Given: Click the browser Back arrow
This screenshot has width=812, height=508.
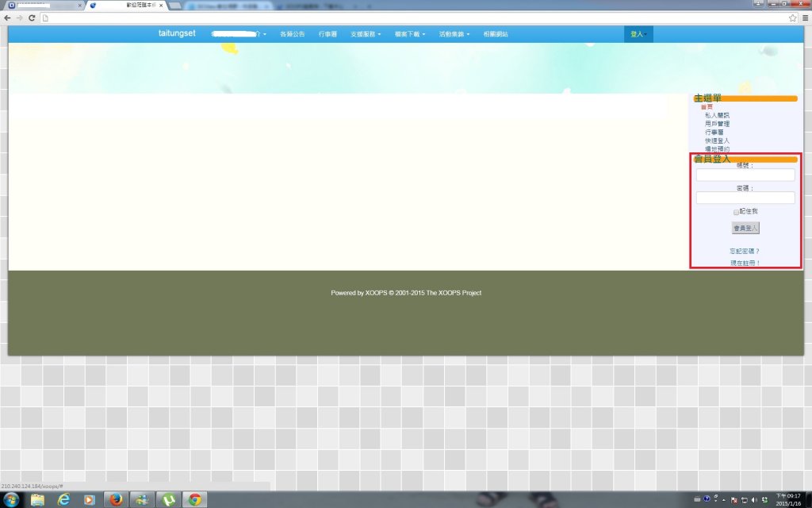Looking at the screenshot, I should click(7, 17).
